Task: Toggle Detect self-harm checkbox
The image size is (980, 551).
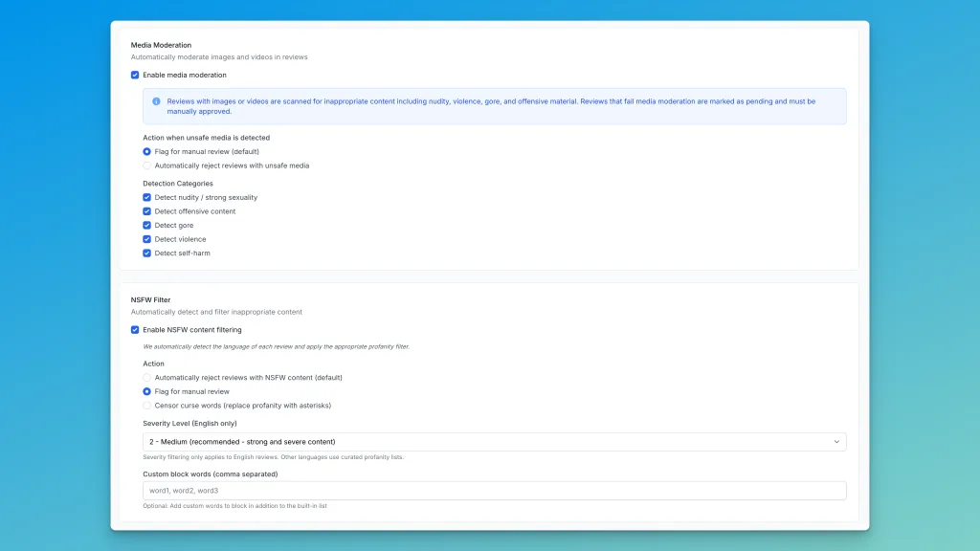Action: [x=146, y=253]
